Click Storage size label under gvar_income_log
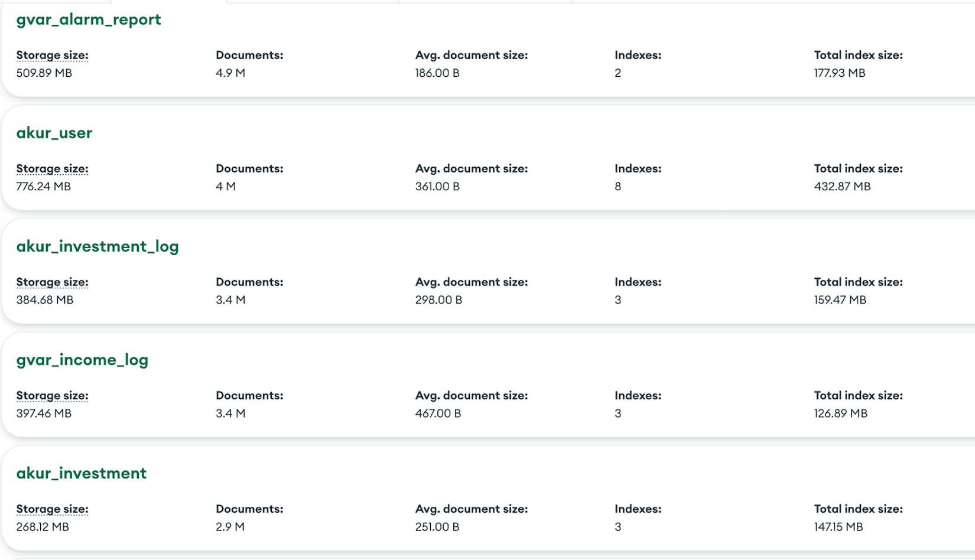Screen dimensions: 975x560 point(52,395)
